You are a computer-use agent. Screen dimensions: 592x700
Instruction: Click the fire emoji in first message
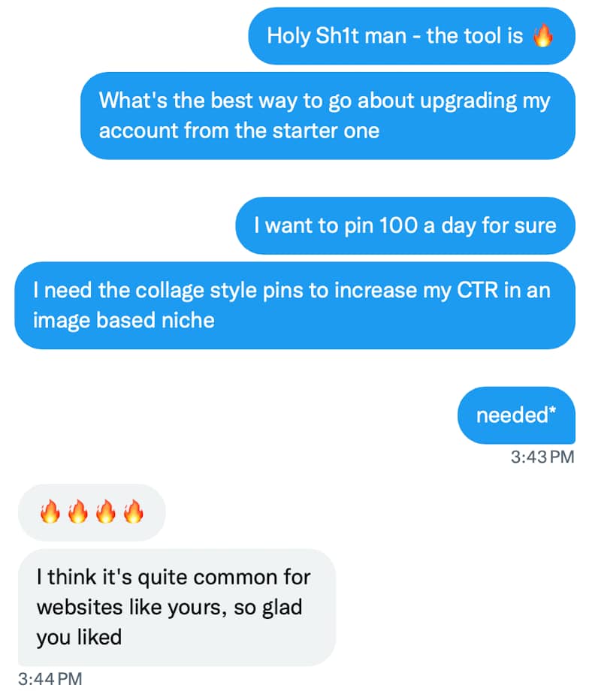(543, 35)
